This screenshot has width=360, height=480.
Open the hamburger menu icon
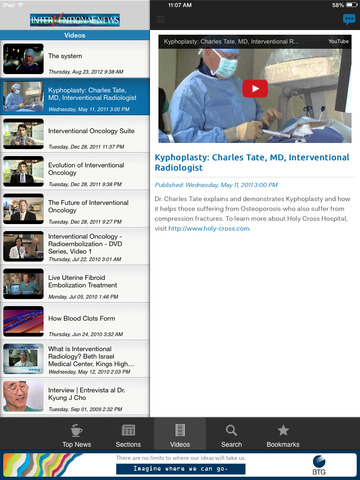tap(161, 20)
